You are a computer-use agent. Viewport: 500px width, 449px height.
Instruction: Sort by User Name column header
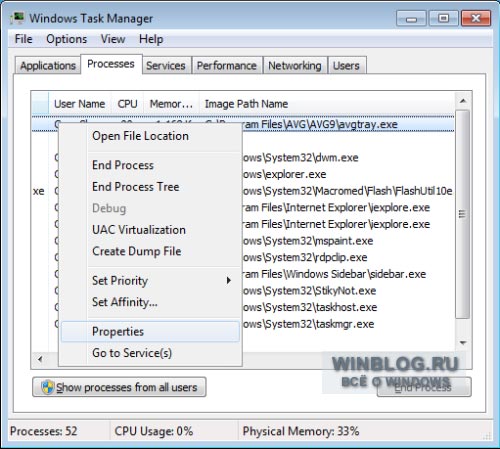tap(80, 104)
